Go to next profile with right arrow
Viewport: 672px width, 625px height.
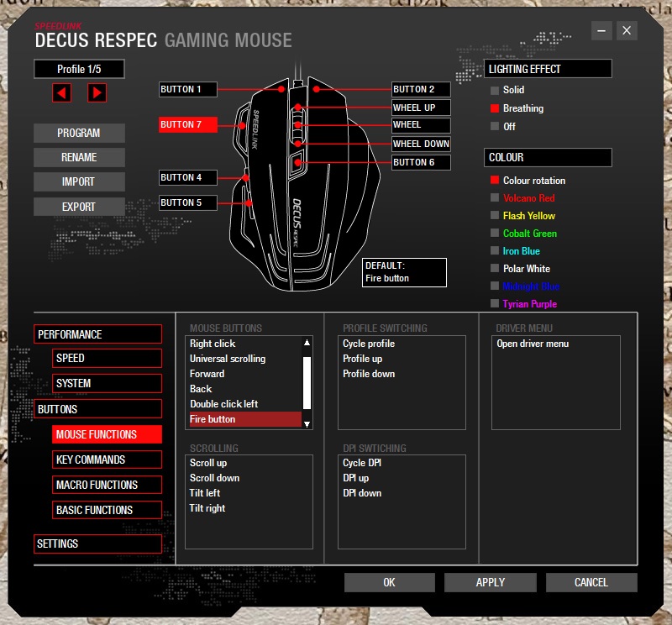click(x=97, y=92)
